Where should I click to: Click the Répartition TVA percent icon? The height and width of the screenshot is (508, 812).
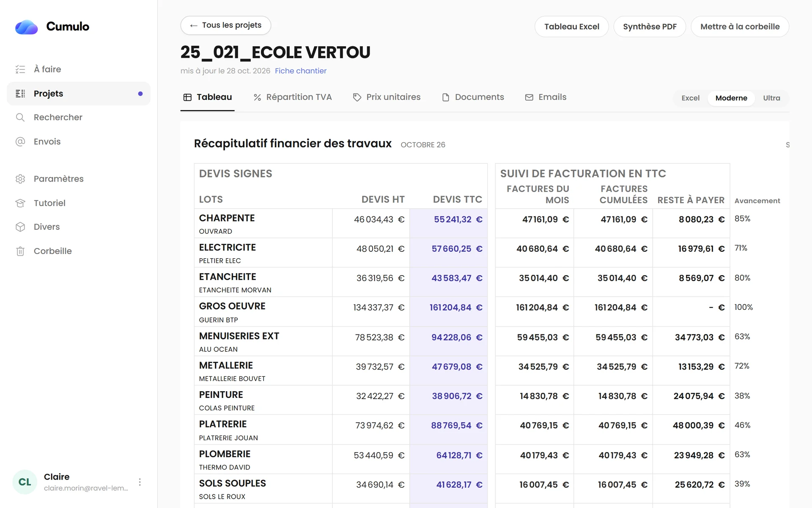point(257,97)
